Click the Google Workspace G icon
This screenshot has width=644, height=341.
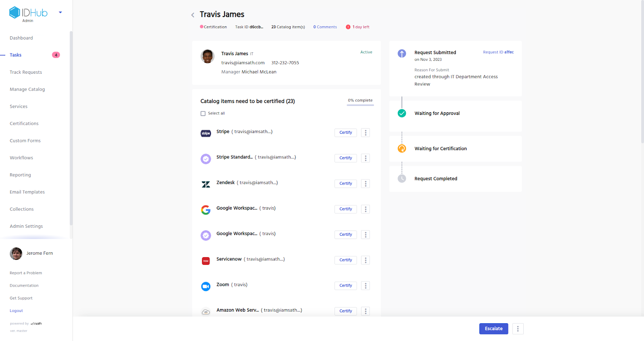point(206,210)
